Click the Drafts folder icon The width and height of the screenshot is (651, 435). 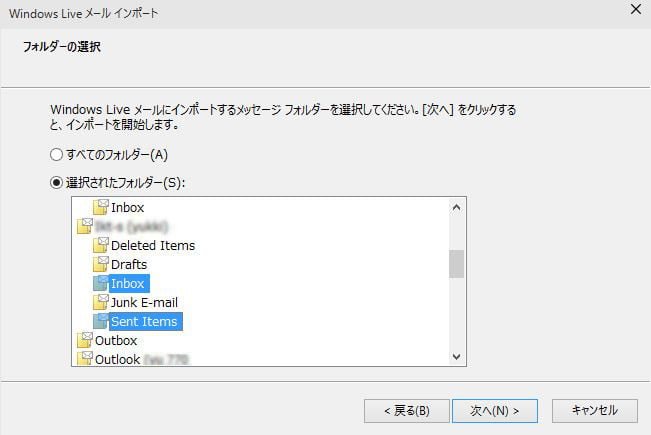pos(100,264)
